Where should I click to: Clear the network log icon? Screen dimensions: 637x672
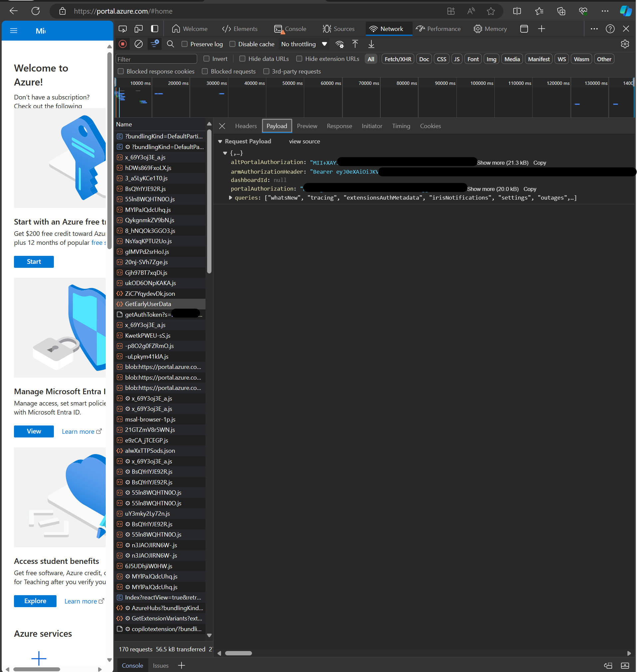(x=139, y=44)
